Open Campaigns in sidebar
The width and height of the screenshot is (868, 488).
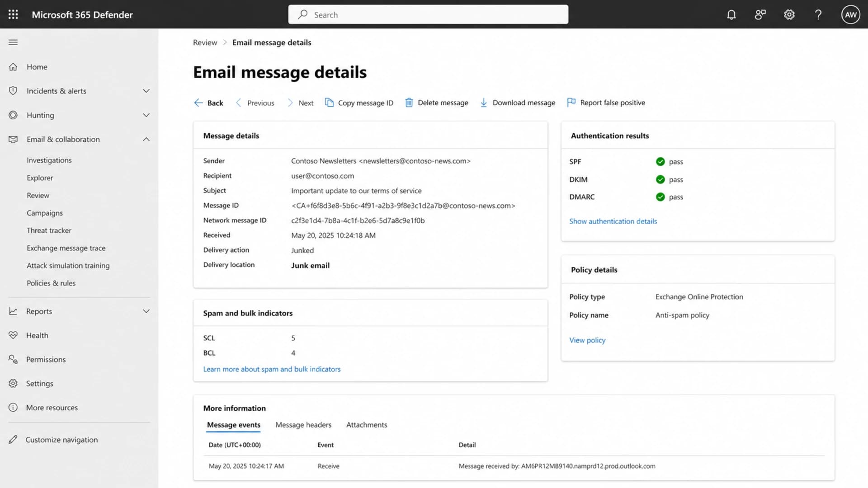point(45,213)
